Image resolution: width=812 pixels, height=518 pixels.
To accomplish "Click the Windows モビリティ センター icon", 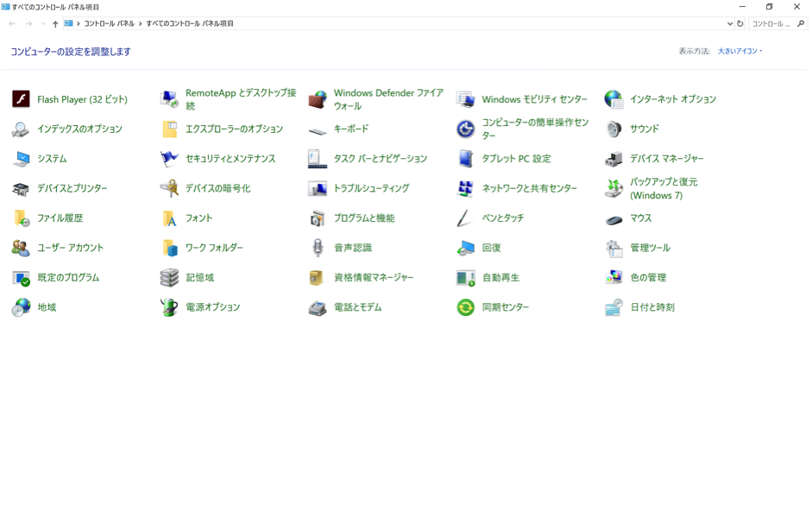I will (x=466, y=99).
